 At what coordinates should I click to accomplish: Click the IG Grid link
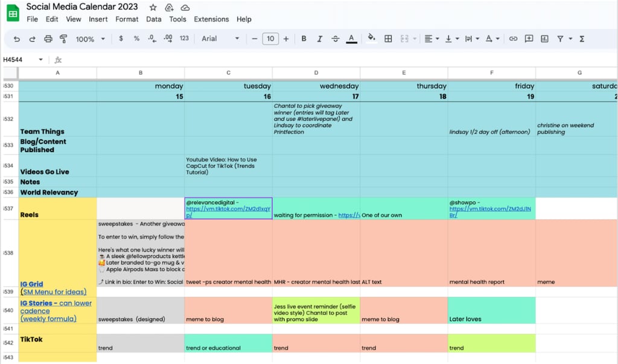click(31, 284)
